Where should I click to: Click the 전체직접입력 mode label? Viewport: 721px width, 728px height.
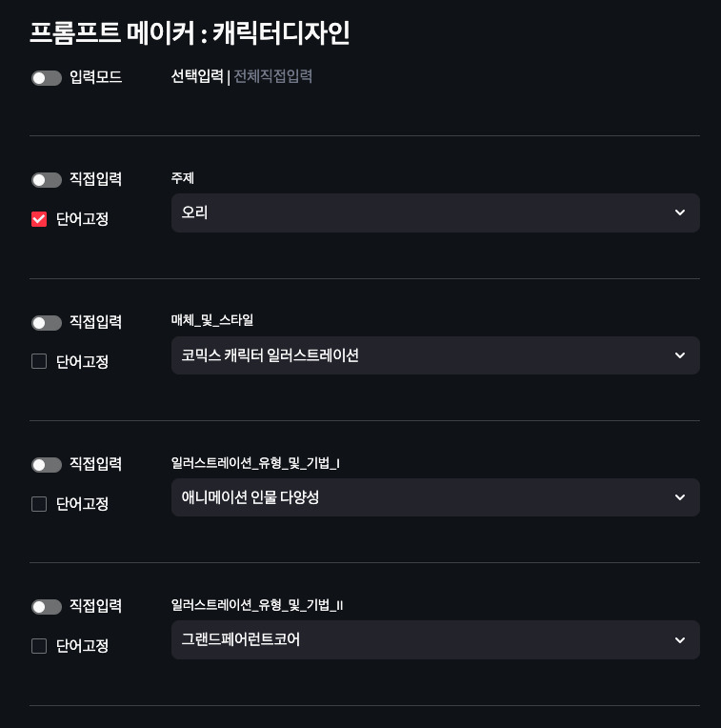[273, 76]
